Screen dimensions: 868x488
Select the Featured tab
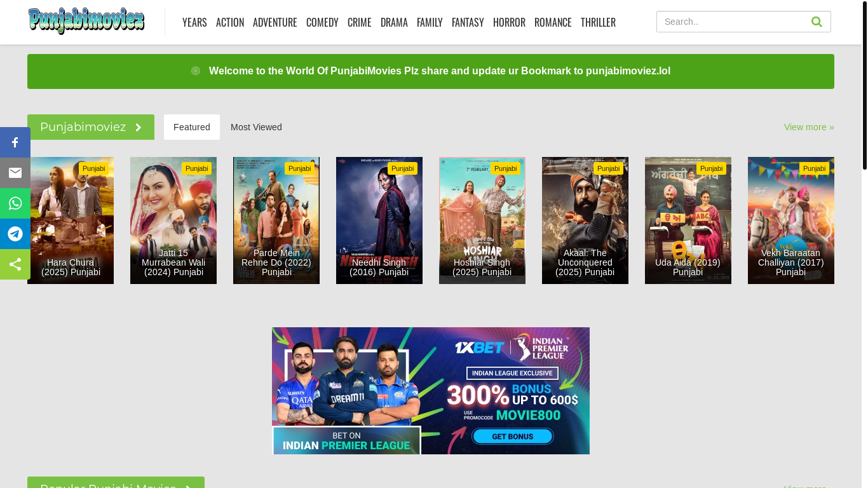(192, 127)
